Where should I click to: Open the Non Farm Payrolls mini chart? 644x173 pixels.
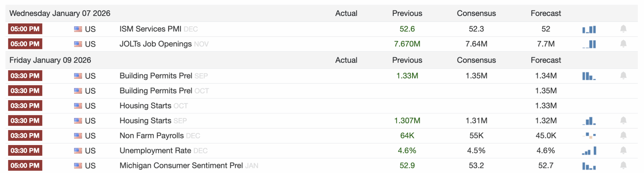click(x=589, y=136)
